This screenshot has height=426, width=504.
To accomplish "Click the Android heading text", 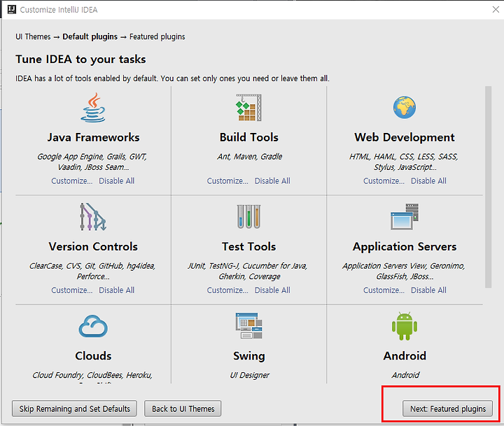I will [405, 355].
